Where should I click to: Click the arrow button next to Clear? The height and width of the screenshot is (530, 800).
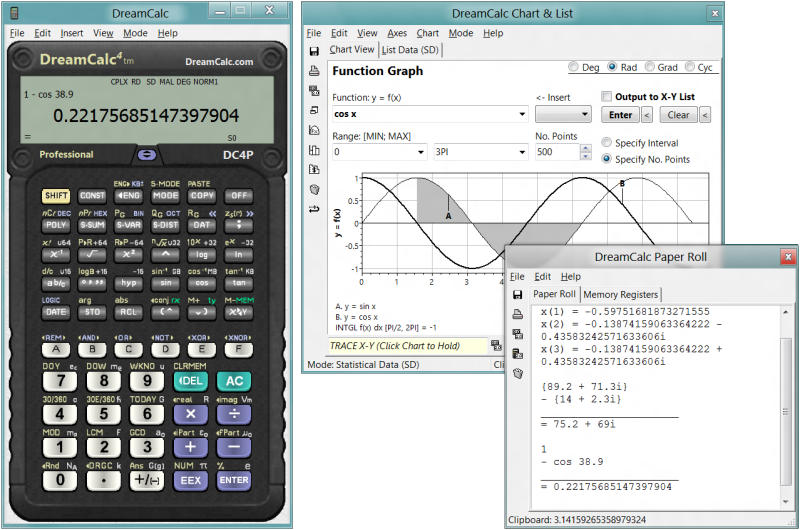705,115
